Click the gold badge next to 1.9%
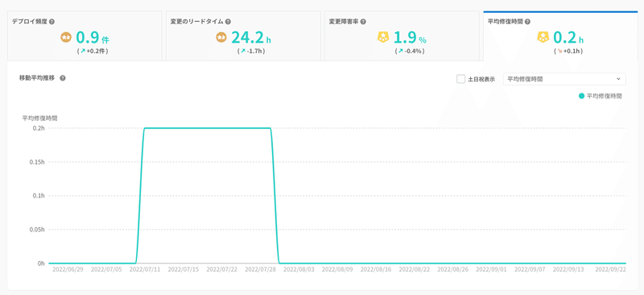 pos(383,38)
